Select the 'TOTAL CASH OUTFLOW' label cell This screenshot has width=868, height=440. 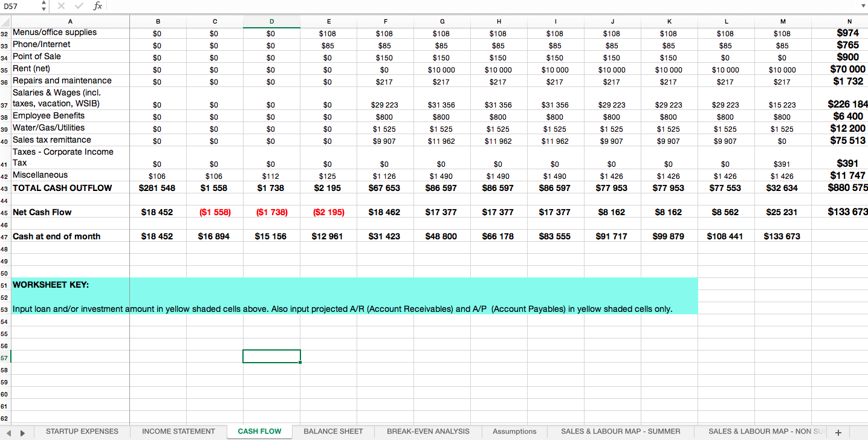click(x=70, y=188)
